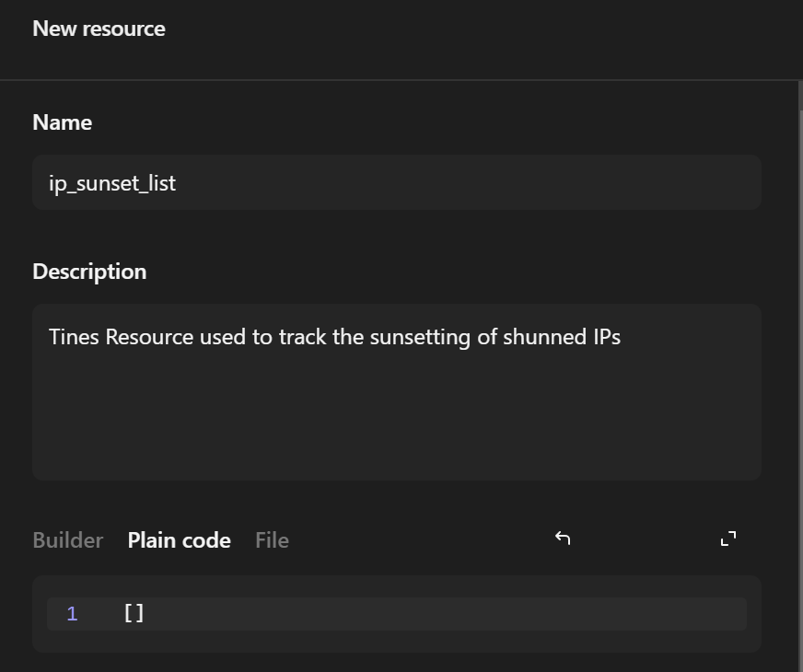Click the vertical scrollbar on the right
This screenshot has height=672, width=803.
(799, 368)
